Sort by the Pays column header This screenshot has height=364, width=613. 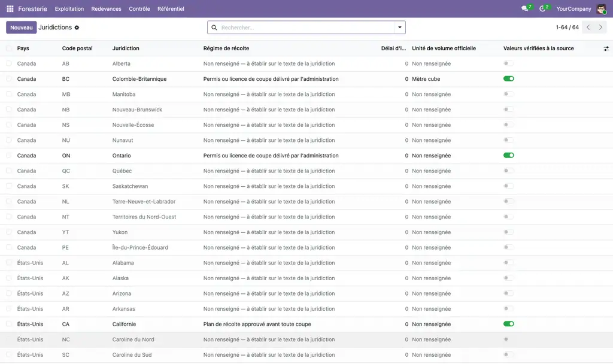23,48
